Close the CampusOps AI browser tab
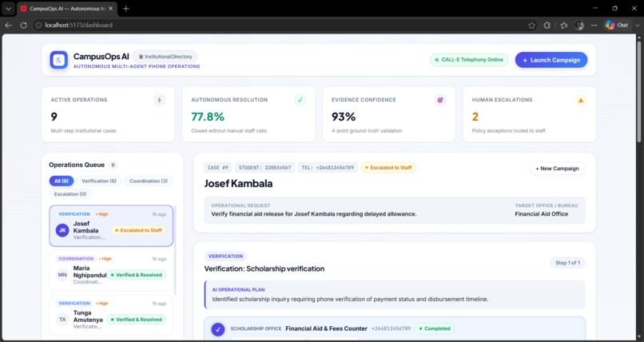Image resolution: width=644 pixels, height=342 pixels. (x=110, y=9)
